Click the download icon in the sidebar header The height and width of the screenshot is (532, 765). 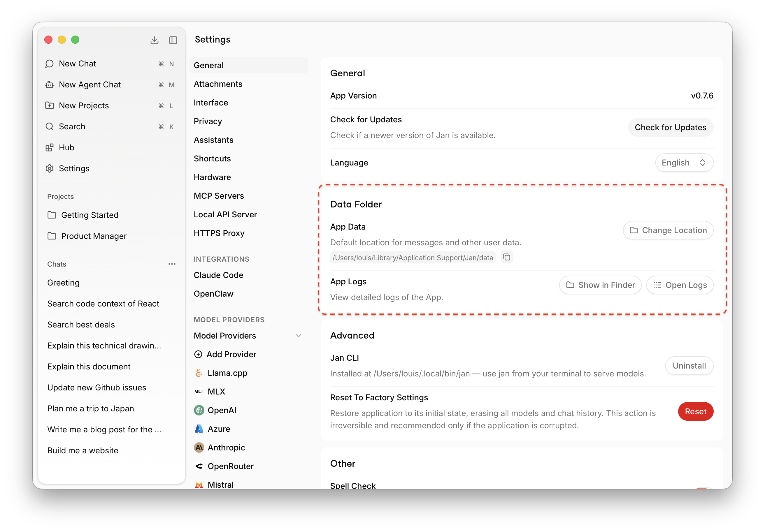point(155,40)
